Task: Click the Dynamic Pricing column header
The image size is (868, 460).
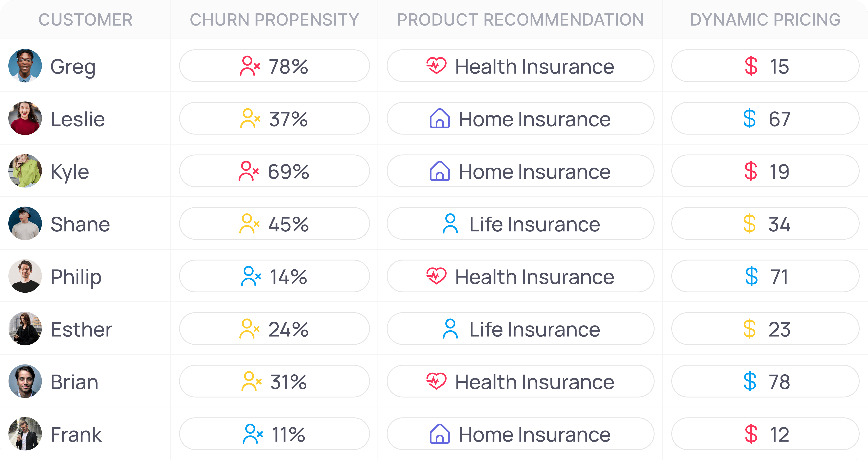Action: tap(765, 19)
